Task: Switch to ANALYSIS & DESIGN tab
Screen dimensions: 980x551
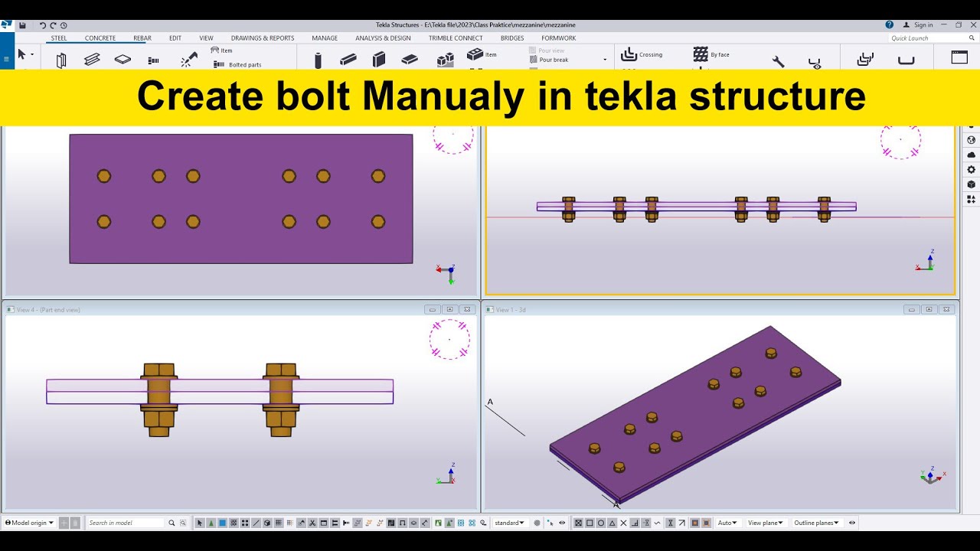Action: click(383, 38)
